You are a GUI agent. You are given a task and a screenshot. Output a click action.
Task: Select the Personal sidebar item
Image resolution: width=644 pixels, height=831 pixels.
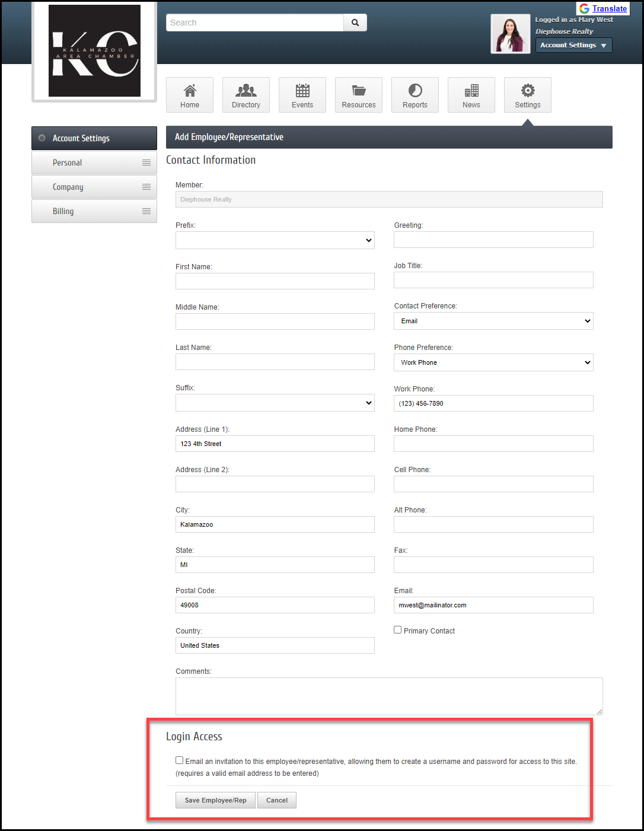94,163
